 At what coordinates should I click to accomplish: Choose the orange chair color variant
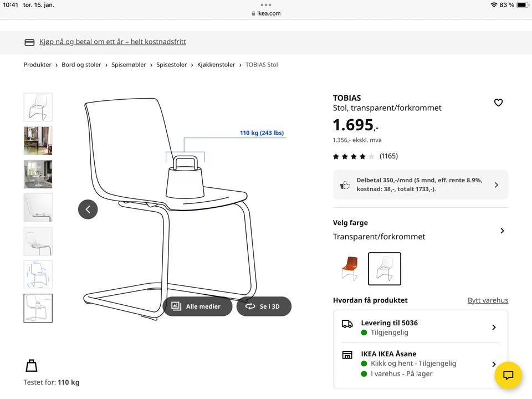[x=349, y=269]
